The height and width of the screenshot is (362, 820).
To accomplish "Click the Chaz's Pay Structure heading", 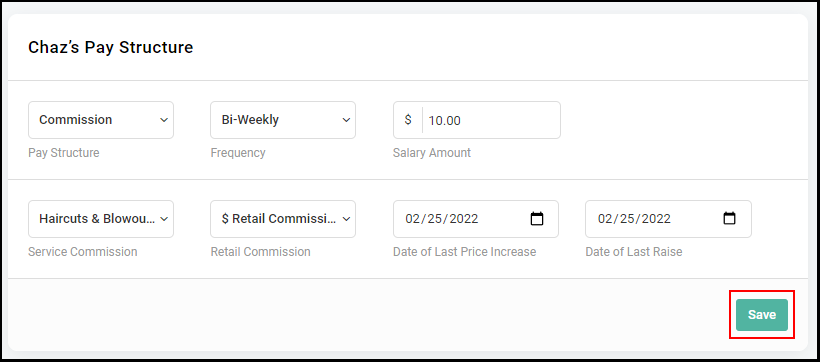I will [110, 48].
